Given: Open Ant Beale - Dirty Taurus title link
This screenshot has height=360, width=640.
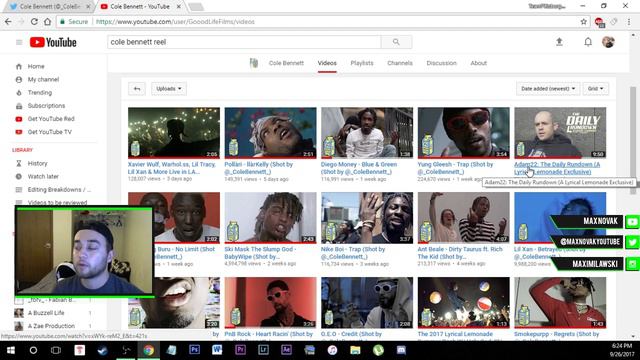Looking at the screenshot, I should pos(460,253).
